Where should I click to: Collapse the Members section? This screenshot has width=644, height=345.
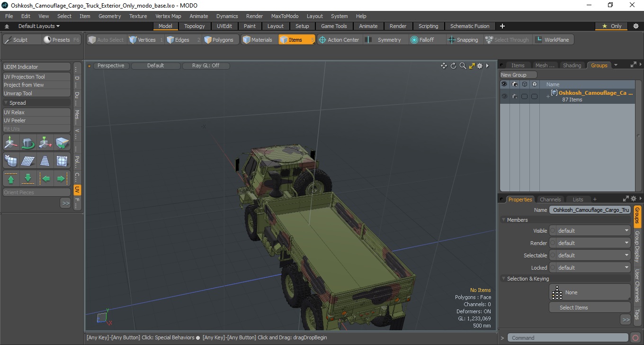pos(503,220)
